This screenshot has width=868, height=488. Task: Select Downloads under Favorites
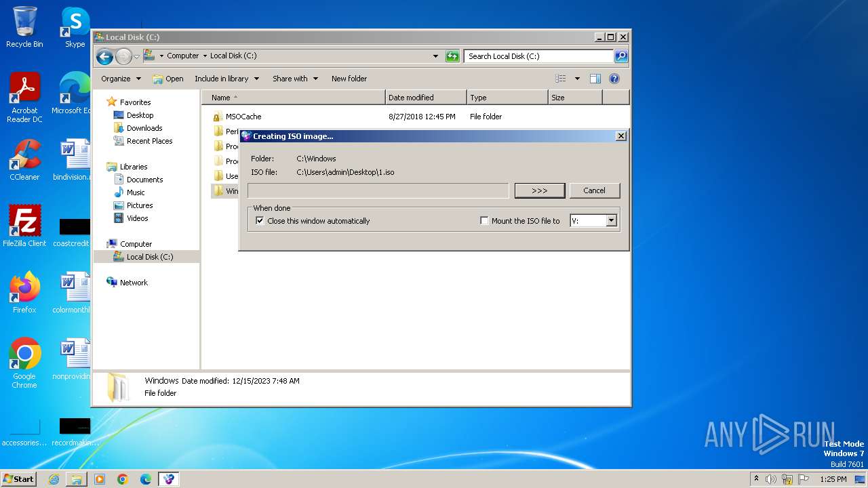point(138,128)
